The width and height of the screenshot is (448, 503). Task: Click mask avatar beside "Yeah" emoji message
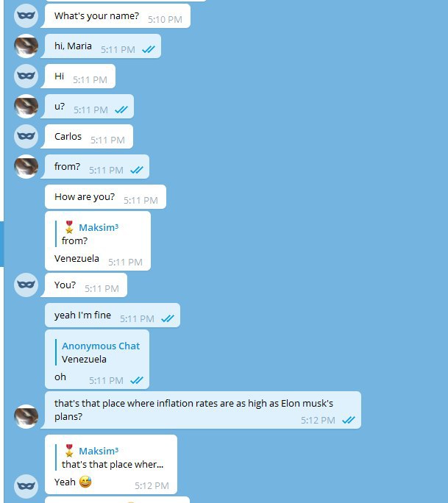pos(26,486)
